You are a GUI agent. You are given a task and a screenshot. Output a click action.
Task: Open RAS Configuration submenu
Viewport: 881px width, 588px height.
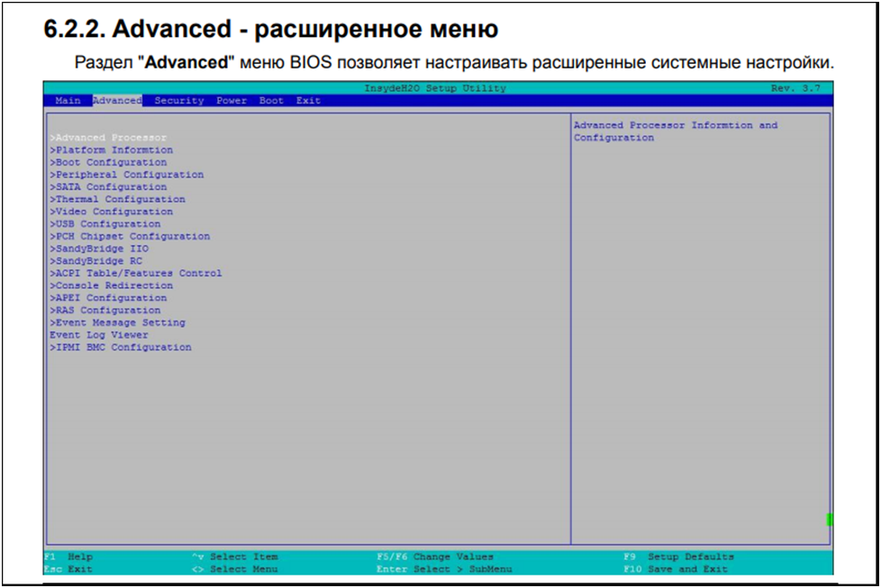tap(105, 311)
